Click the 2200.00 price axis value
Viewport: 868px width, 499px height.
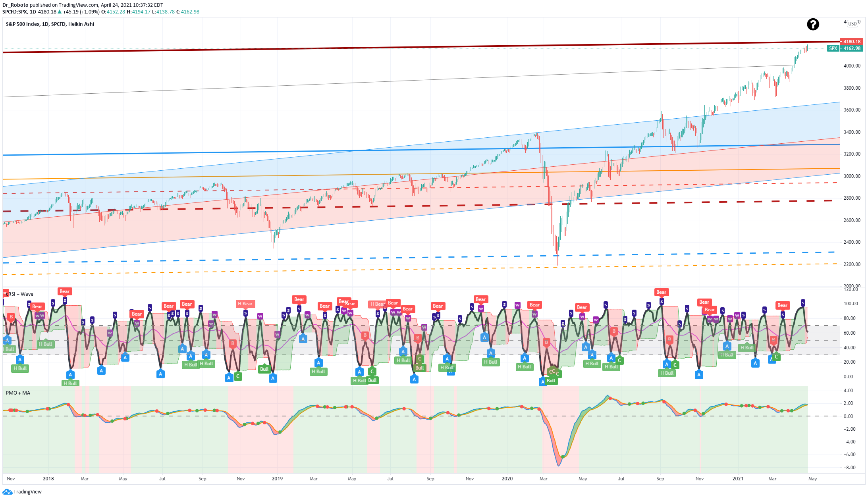pos(852,264)
